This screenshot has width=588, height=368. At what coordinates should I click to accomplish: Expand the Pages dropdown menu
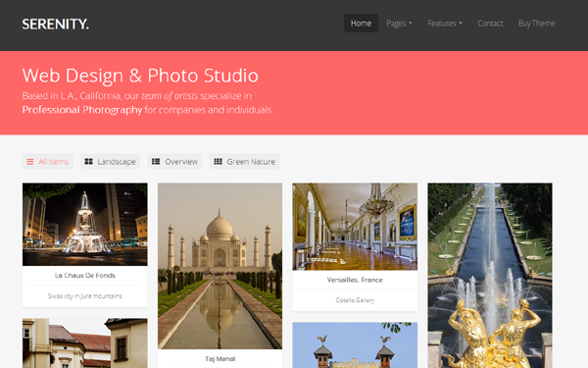(399, 24)
